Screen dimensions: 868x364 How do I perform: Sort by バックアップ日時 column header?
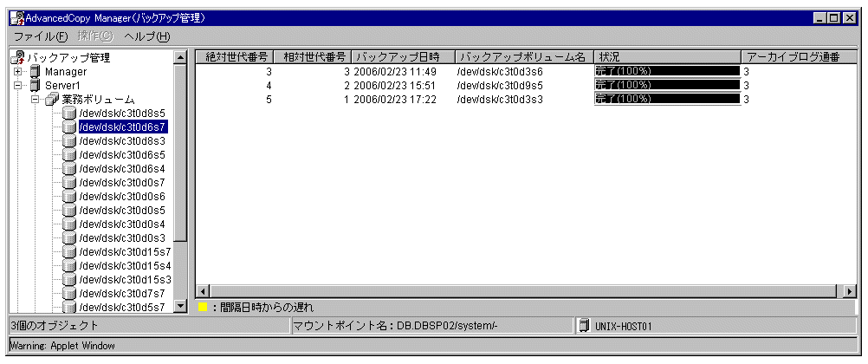pos(404,57)
